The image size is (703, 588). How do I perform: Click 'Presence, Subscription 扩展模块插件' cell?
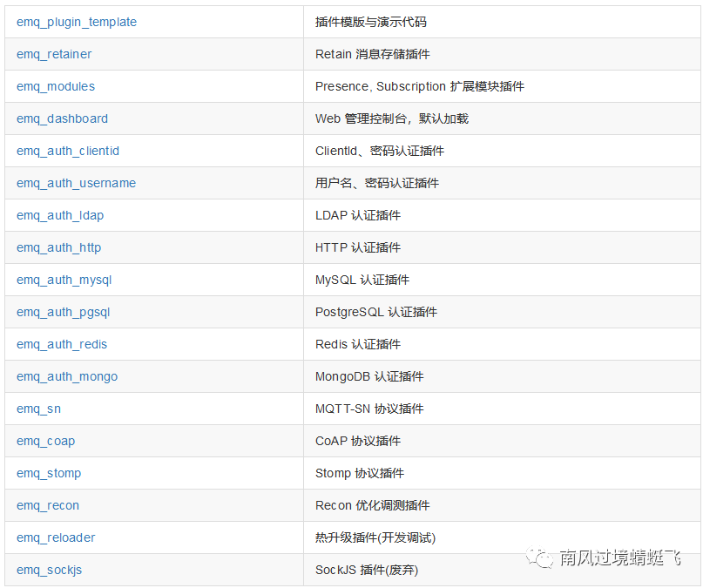420,86
